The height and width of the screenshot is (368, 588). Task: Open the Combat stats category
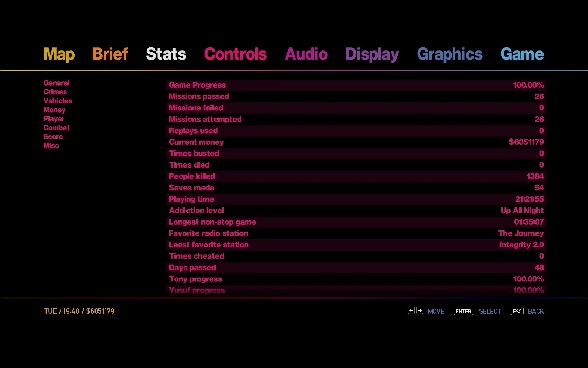pos(56,128)
